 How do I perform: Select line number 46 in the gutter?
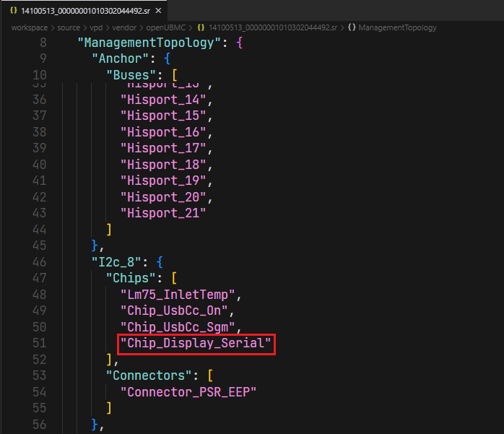(39, 261)
